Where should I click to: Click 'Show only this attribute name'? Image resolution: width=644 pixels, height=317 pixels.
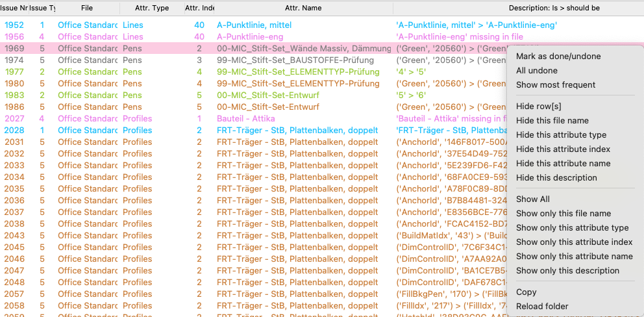(574, 257)
